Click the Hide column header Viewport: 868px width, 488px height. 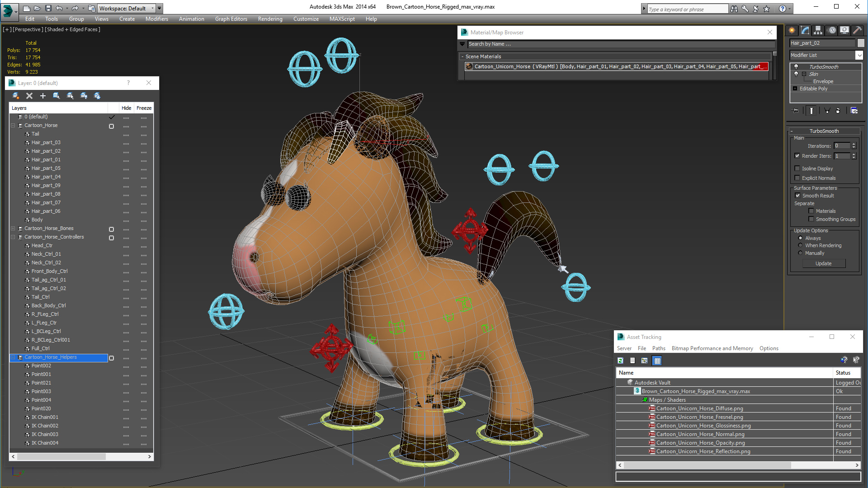126,108
